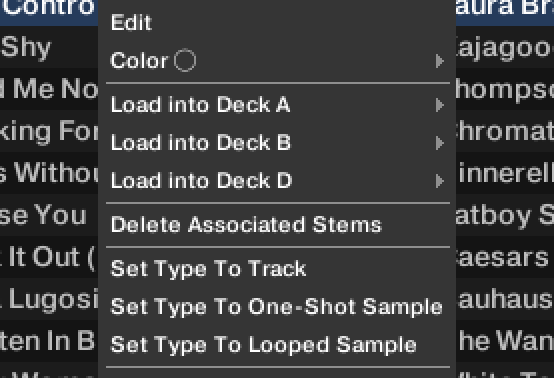Choose Delete Associated Stems
554x378 pixels.
tap(277, 225)
